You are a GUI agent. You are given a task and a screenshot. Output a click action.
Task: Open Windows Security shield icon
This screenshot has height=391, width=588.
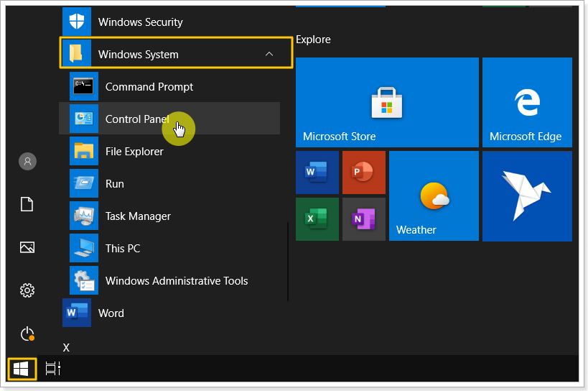point(77,22)
